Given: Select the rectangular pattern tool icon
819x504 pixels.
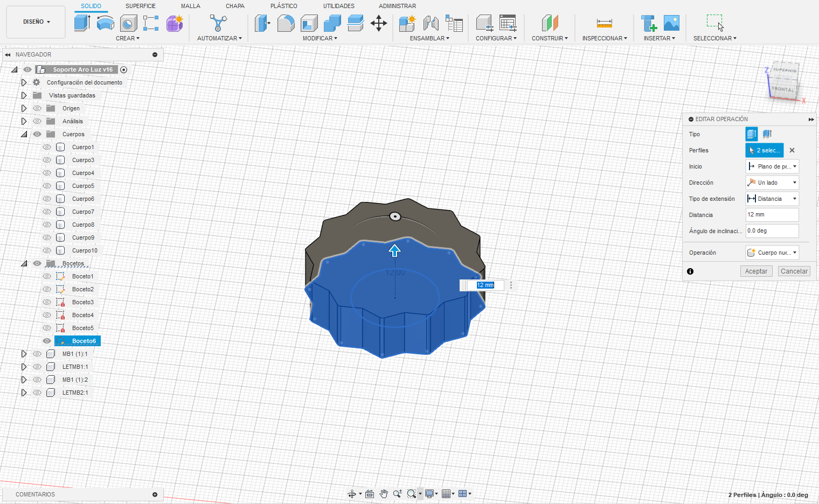Looking at the screenshot, I should pos(151,23).
